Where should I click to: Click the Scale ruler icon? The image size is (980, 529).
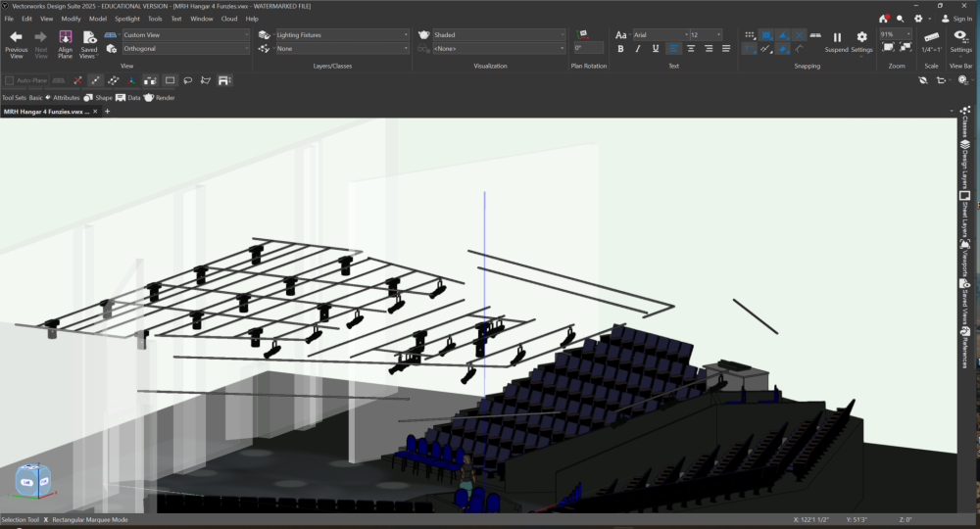[931, 36]
